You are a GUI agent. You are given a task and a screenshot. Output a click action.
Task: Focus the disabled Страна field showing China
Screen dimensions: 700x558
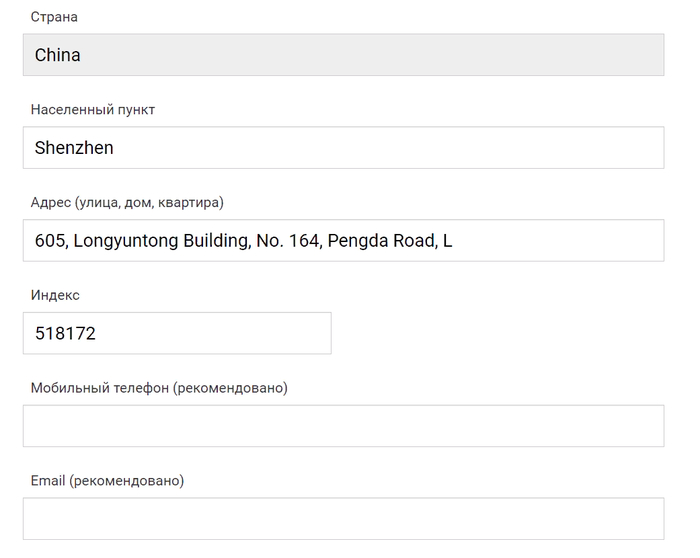pyautogui.click(x=343, y=55)
